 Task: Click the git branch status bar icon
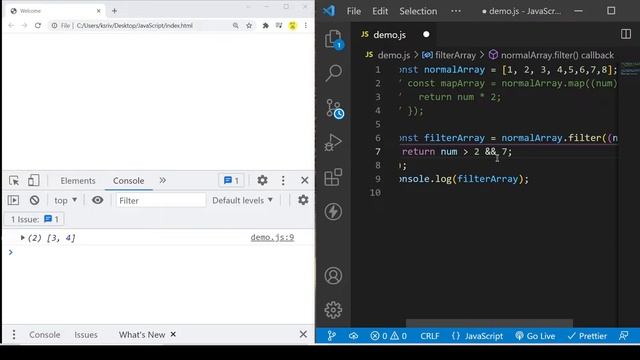[x=331, y=336]
